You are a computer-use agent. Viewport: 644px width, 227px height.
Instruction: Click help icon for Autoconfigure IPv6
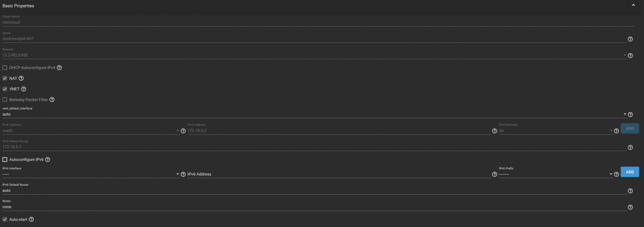point(48,160)
